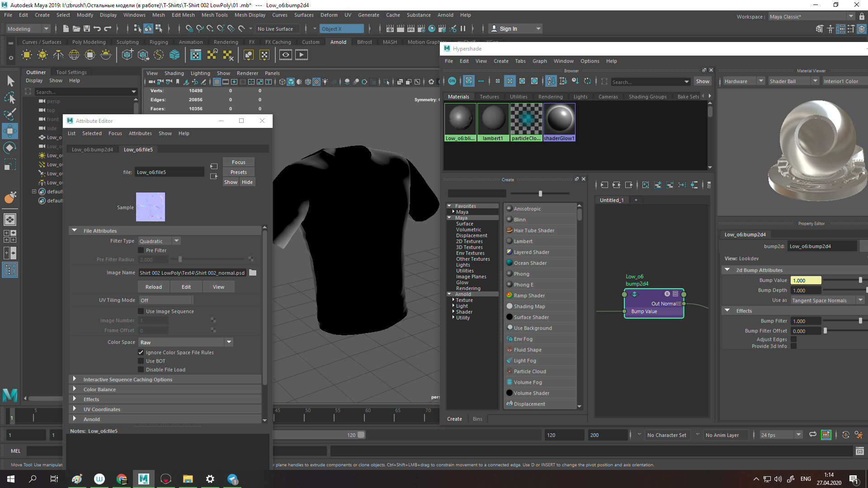Create Arnold area light from shelf
The width and height of the screenshot is (868, 488).
27,55
